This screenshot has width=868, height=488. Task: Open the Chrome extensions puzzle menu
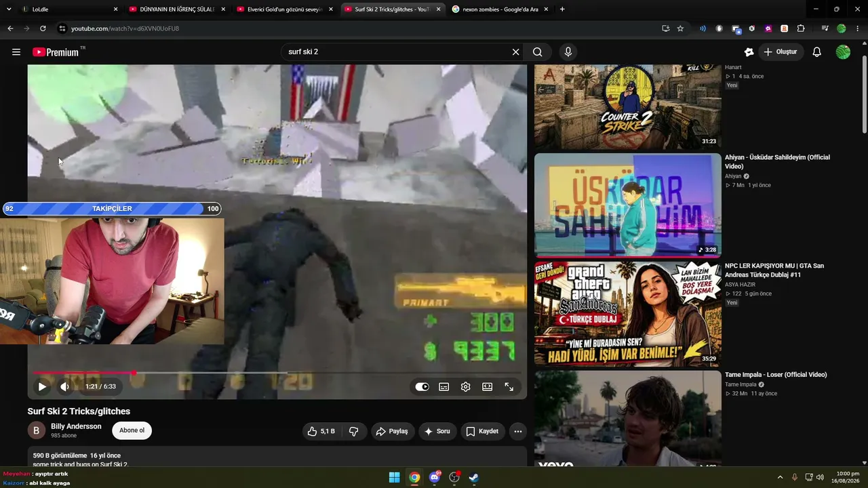[x=801, y=28]
